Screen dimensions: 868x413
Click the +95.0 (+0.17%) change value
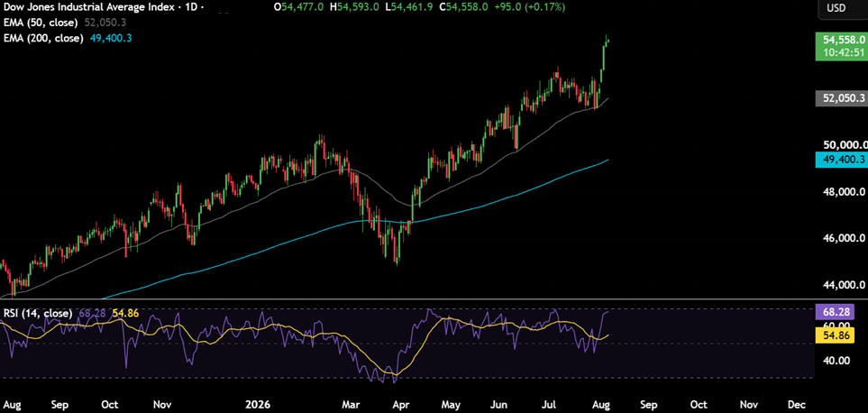530,8
